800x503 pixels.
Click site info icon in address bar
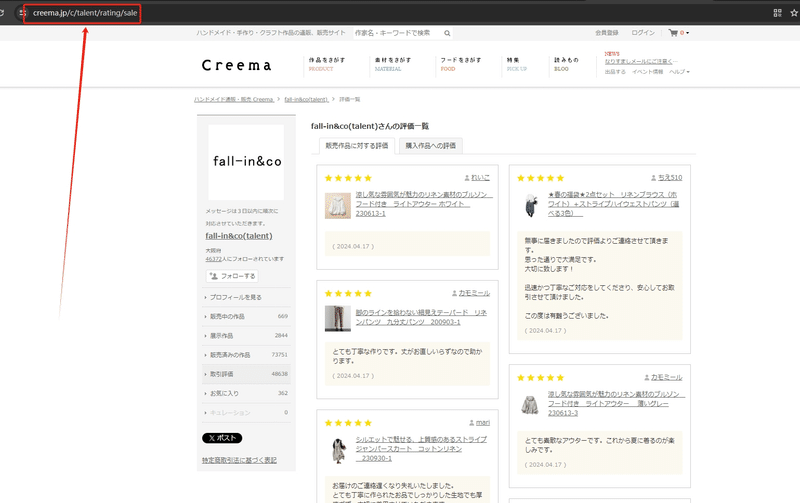22,13
